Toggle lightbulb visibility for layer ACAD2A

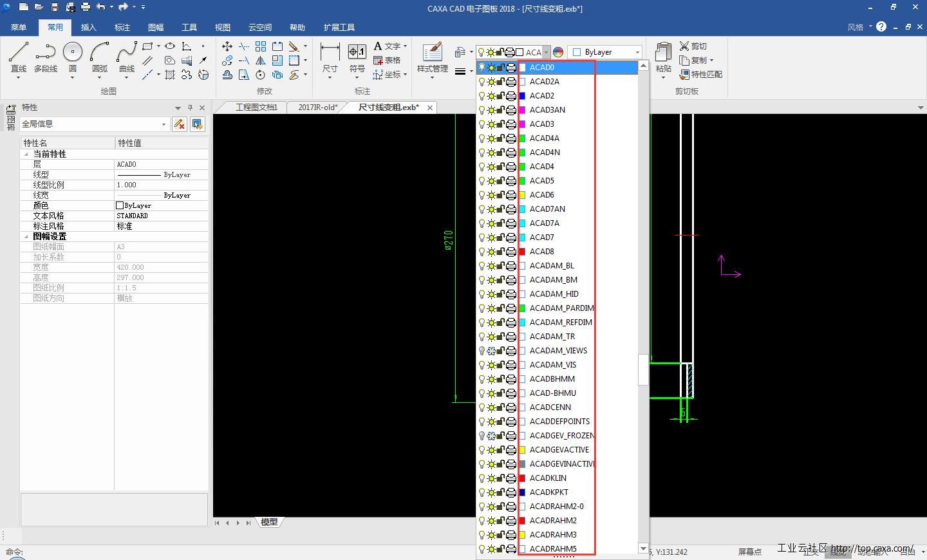point(482,82)
